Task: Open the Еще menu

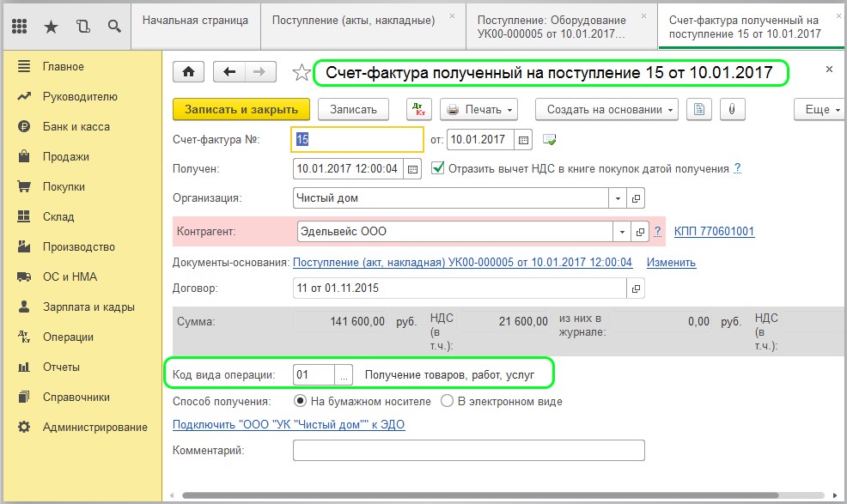Action: (x=820, y=109)
